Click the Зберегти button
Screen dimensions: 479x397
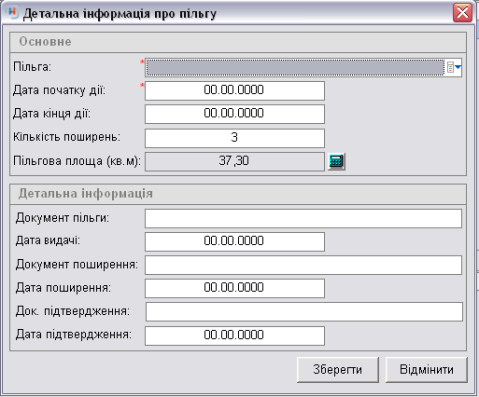338,370
